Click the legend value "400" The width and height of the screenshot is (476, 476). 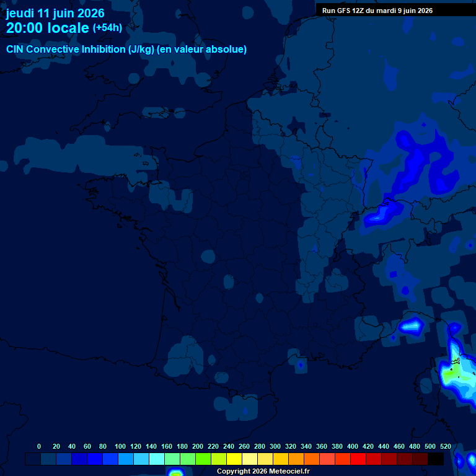point(353,446)
